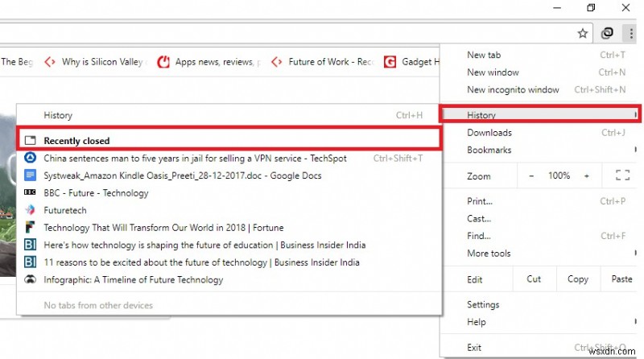Image resolution: width=644 pixels, height=359 pixels.
Task: Click the 'Recently closed' heading
Action: pyautogui.click(x=76, y=141)
